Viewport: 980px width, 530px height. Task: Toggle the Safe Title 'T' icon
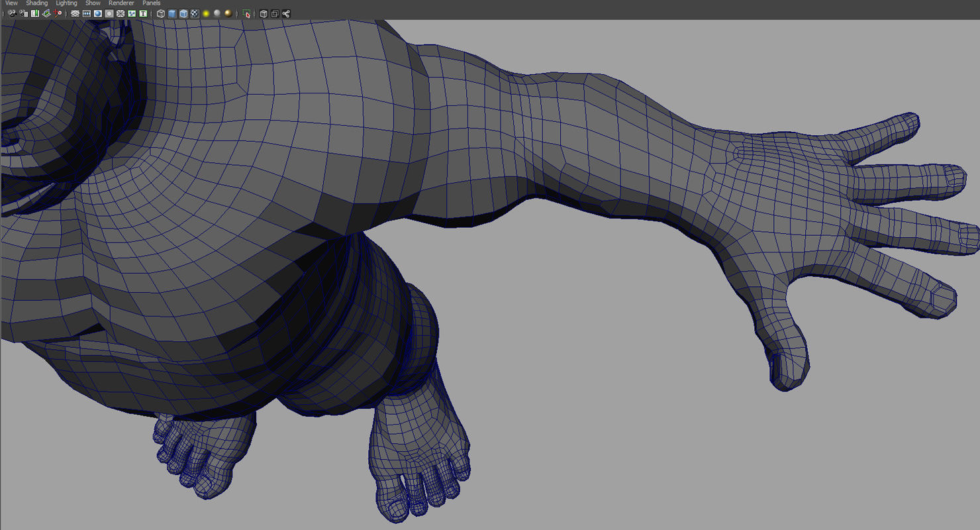(142, 13)
